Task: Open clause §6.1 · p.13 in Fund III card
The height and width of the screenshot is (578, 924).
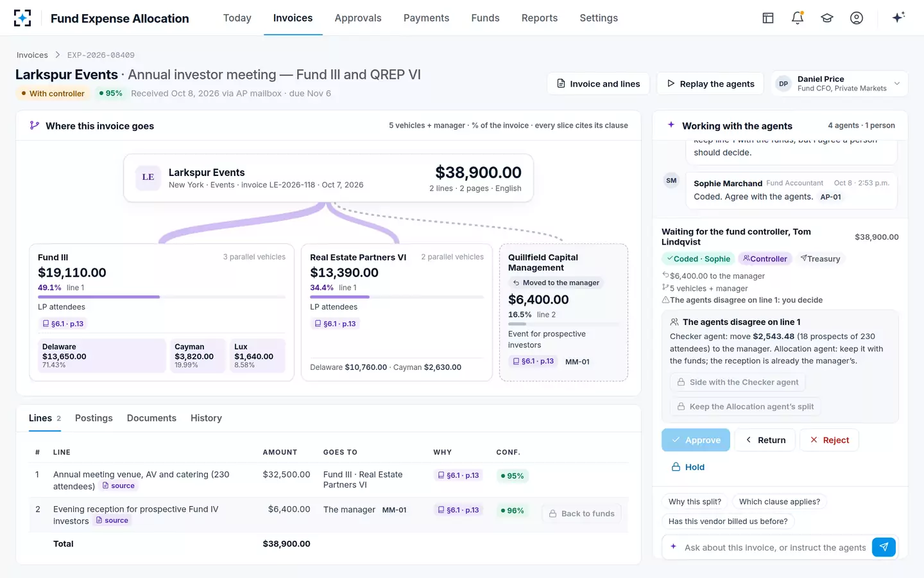Action: [x=63, y=324]
